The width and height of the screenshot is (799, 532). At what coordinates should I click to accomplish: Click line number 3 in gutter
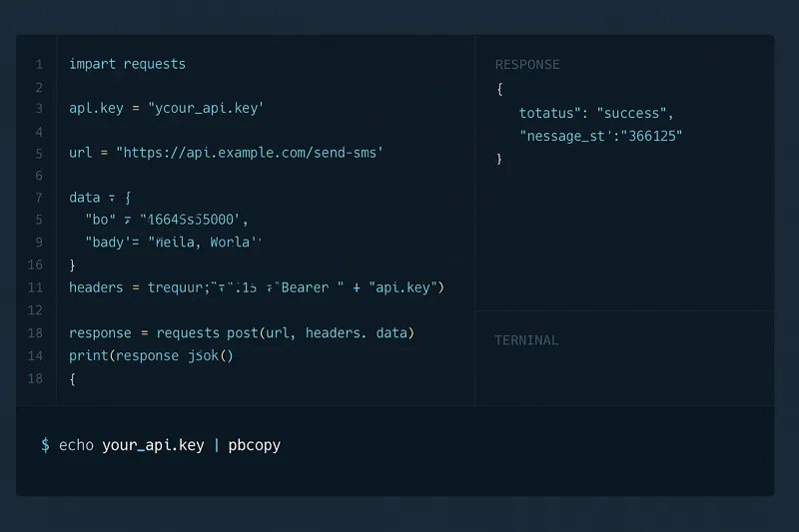[x=39, y=109]
